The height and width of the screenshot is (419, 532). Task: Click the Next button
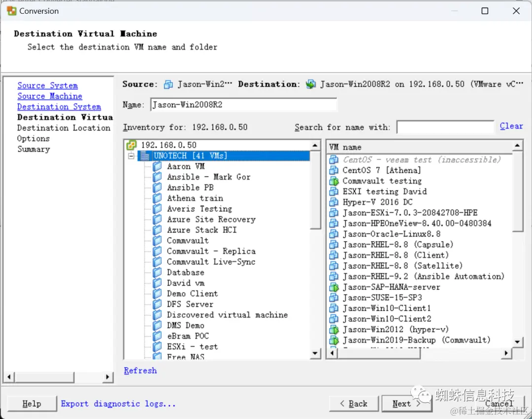[x=407, y=404]
